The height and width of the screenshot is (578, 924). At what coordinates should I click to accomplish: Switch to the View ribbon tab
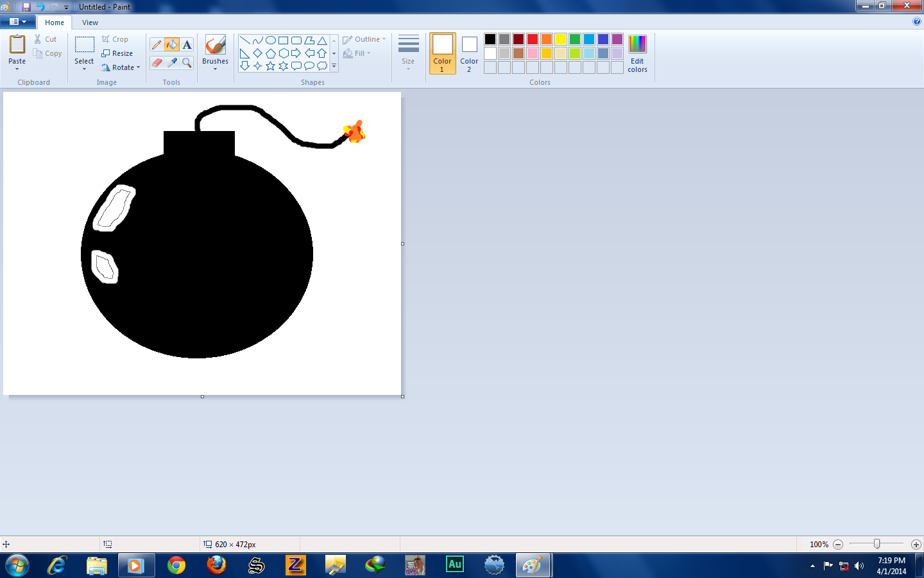(90, 22)
